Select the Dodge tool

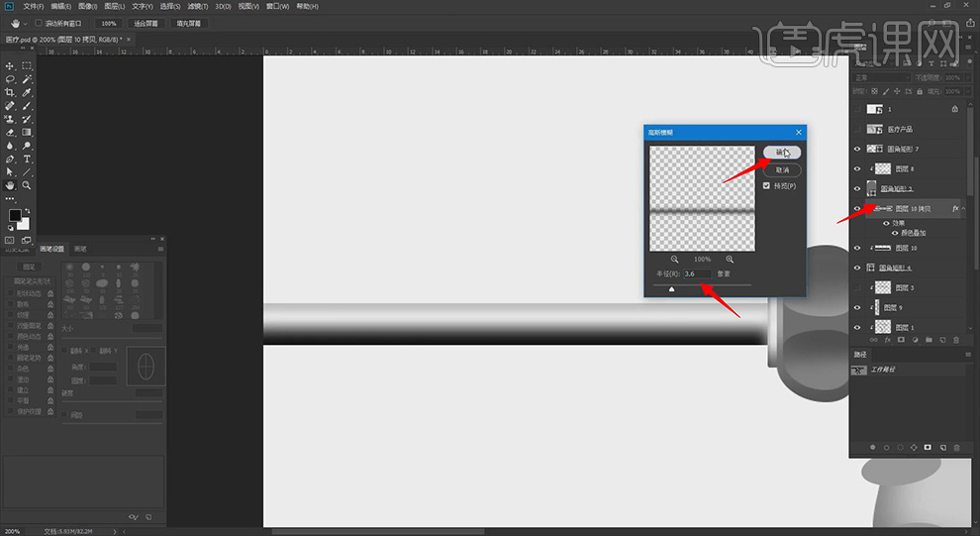tap(27, 146)
